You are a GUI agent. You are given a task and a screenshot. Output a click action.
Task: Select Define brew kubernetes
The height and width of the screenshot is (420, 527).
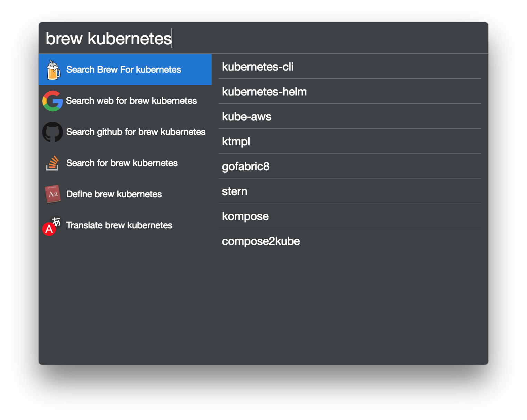point(125,194)
